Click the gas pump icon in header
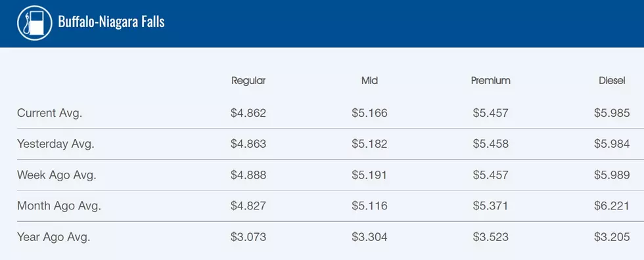Viewport: 644px width, 260px height. click(x=35, y=23)
